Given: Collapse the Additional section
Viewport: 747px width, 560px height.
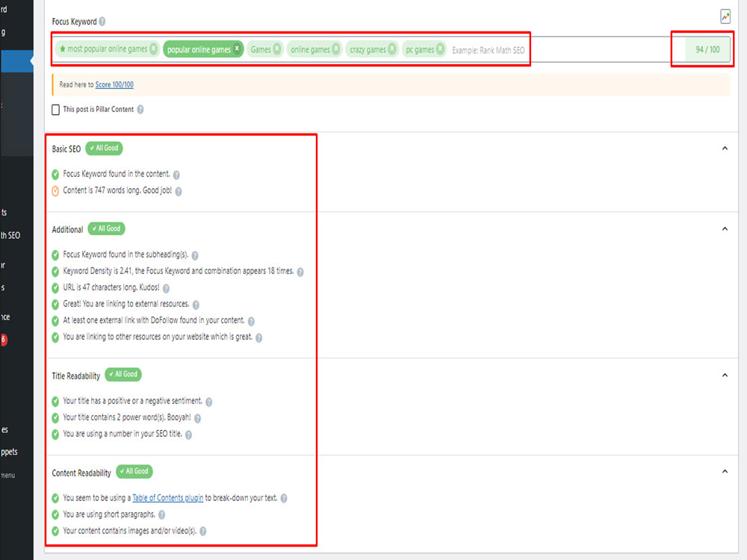Looking at the screenshot, I should pos(725,228).
